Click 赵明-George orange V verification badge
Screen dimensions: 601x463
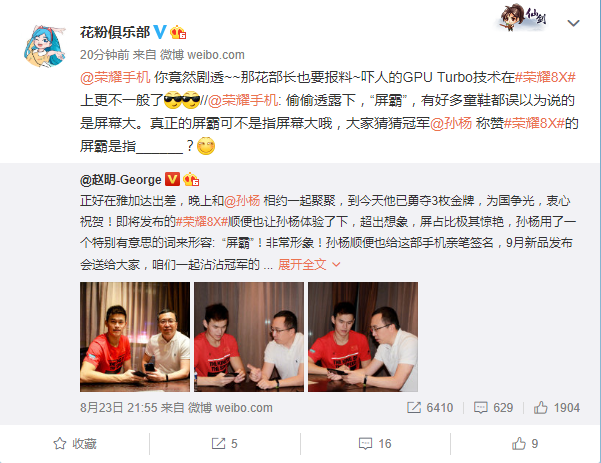coord(172,179)
